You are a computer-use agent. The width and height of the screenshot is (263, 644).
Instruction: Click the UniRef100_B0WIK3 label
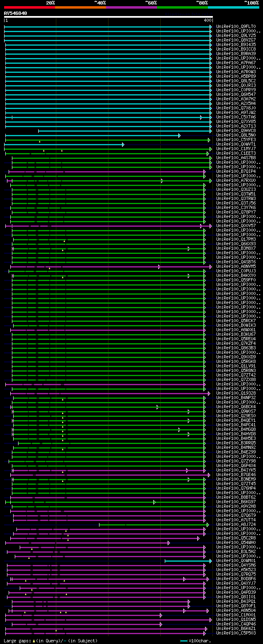tap(236, 325)
